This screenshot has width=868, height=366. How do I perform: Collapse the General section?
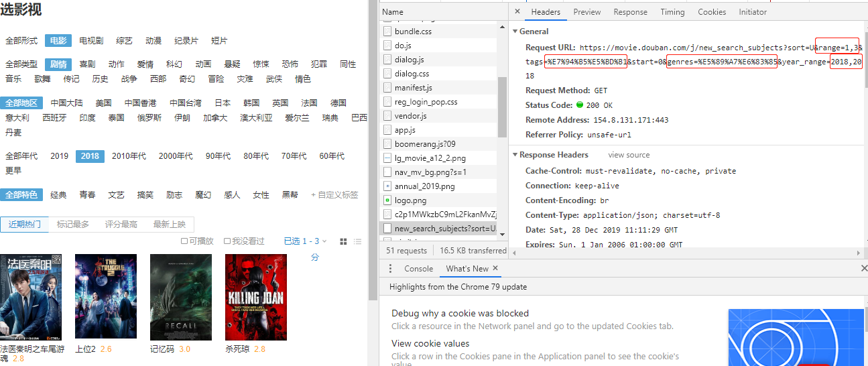click(x=515, y=32)
